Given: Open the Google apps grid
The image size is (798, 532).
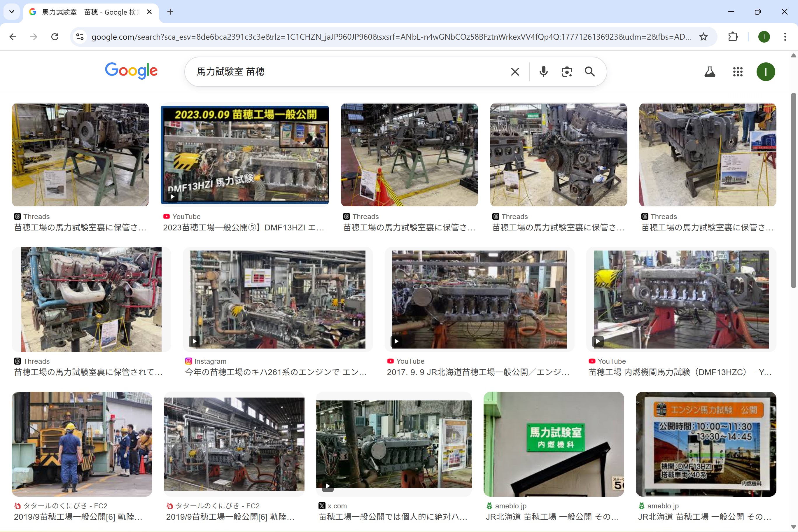Looking at the screenshot, I should (x=738, y=71).
